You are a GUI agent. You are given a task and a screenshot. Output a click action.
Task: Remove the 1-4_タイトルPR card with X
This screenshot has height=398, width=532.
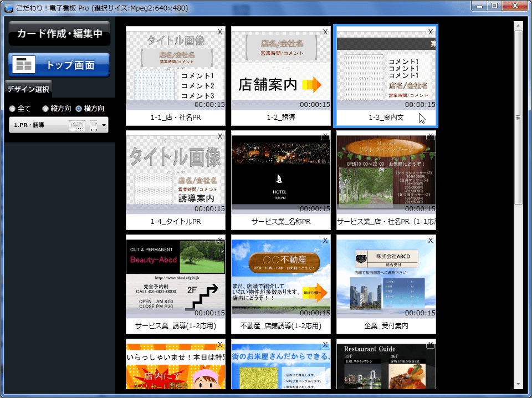click(x=220, y=136)
